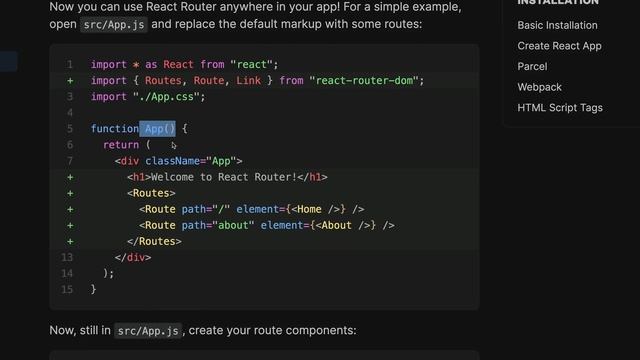Open the Parcel installation link

(x=532, y=66)
